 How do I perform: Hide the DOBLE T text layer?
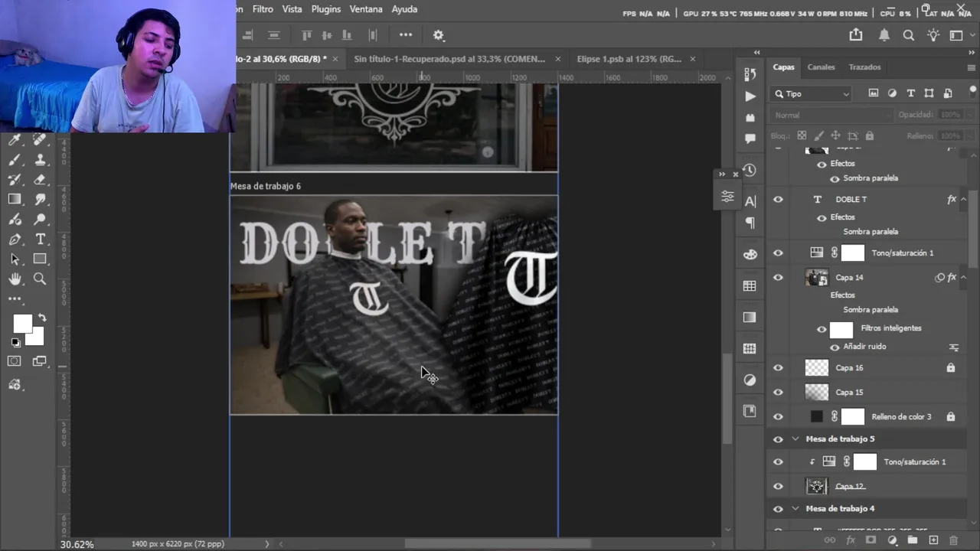click(x=778, y=200)
